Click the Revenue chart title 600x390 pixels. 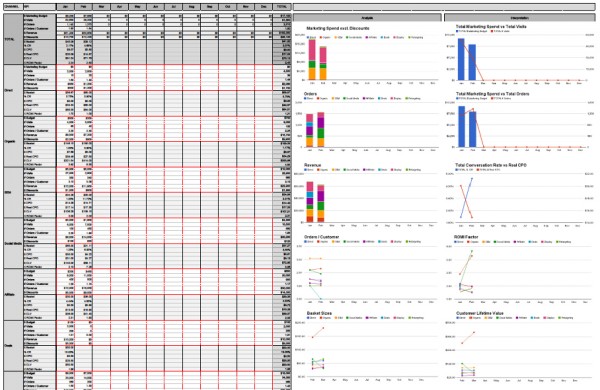pos(313,165)
